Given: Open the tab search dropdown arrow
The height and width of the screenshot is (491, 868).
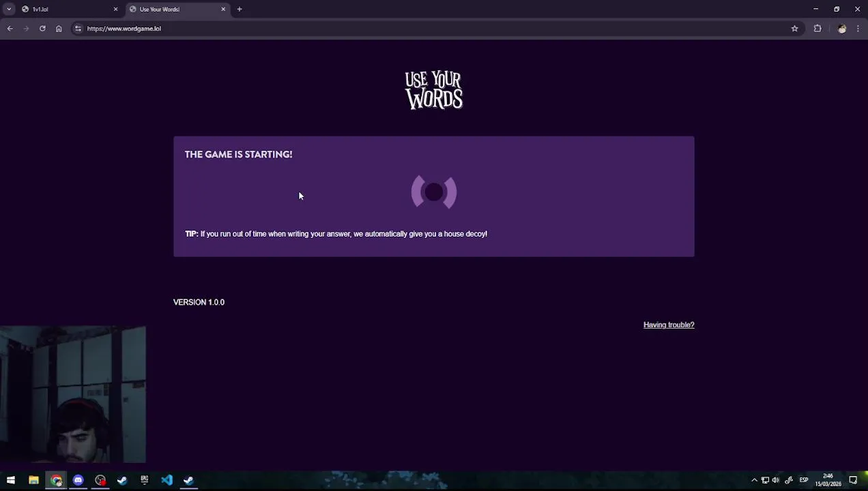Looking at the screenshot, I should [x=8, y=9].
